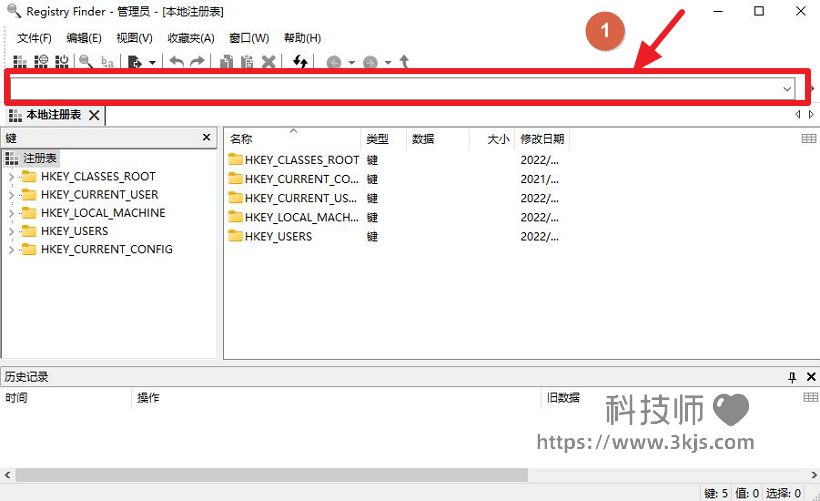Image resolution: width=820 pixels, height=501 pixels.
Task: Open the 帮助(H) menu
Action: tap(302, 38)
